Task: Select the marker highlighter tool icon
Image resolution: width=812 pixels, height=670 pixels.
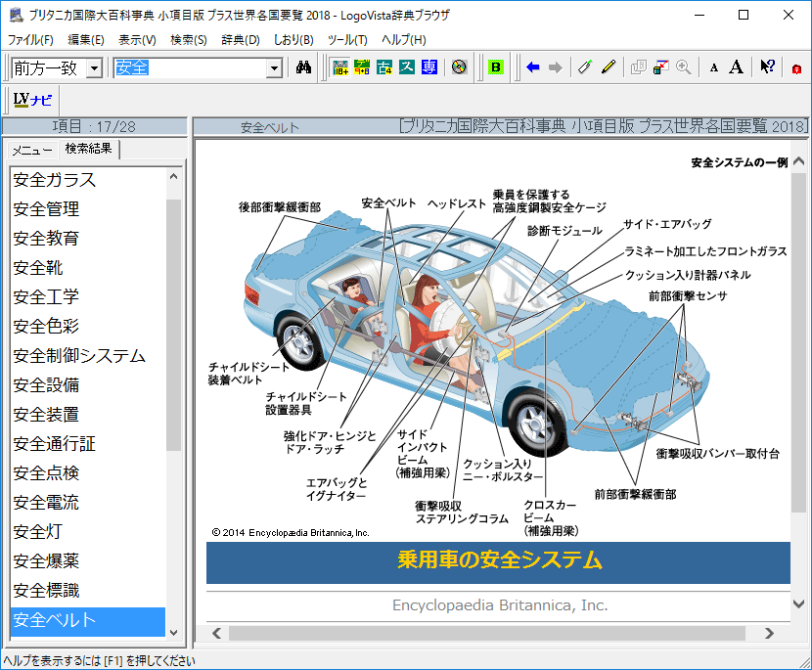Action: 585,67
